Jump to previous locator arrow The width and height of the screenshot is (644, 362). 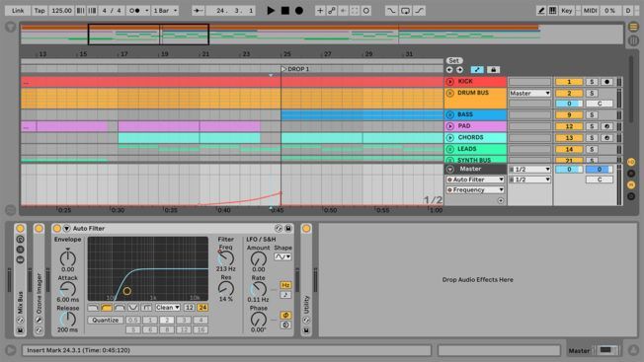(x=449, y=70)
